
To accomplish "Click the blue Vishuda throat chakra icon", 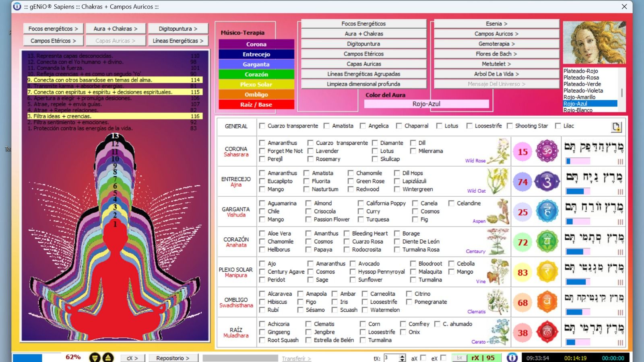I will (x=547, y=212).
